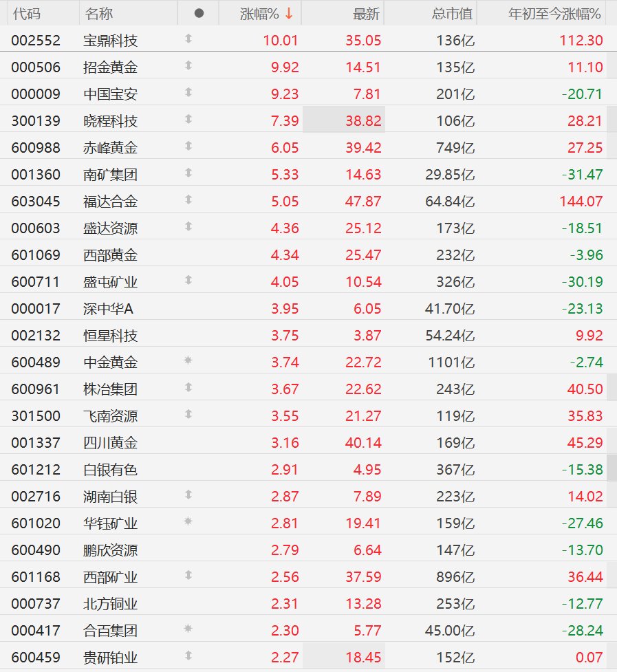Select stock name 北方铜业
617x672 pixels.
(x=111, y=604)
